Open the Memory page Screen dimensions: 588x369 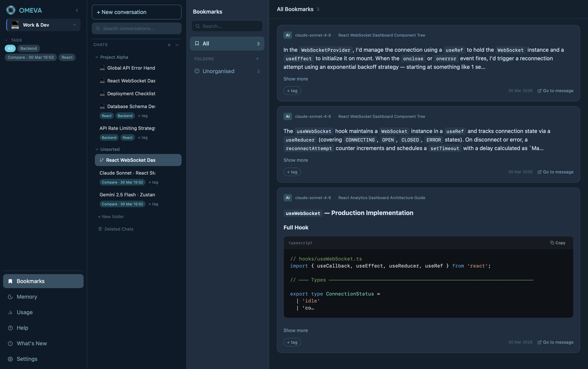[x=27, y=297]
